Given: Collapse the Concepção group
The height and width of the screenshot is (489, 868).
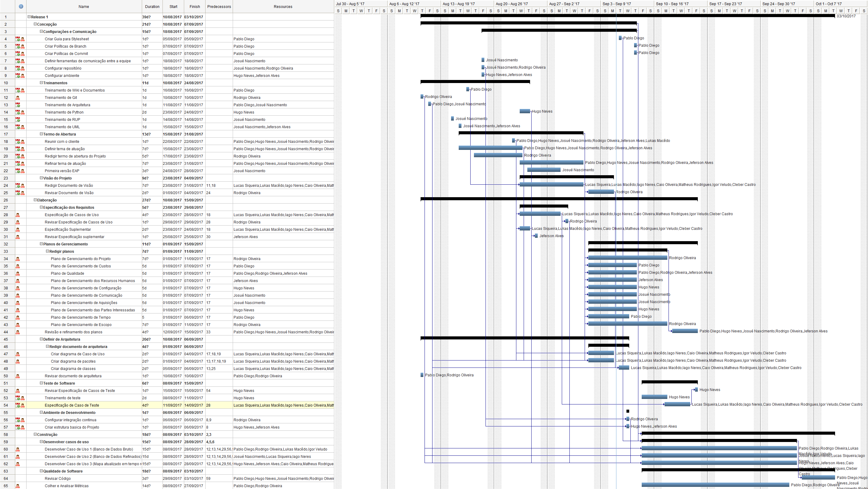Looking at the screenshot, I should pos(35,24).
